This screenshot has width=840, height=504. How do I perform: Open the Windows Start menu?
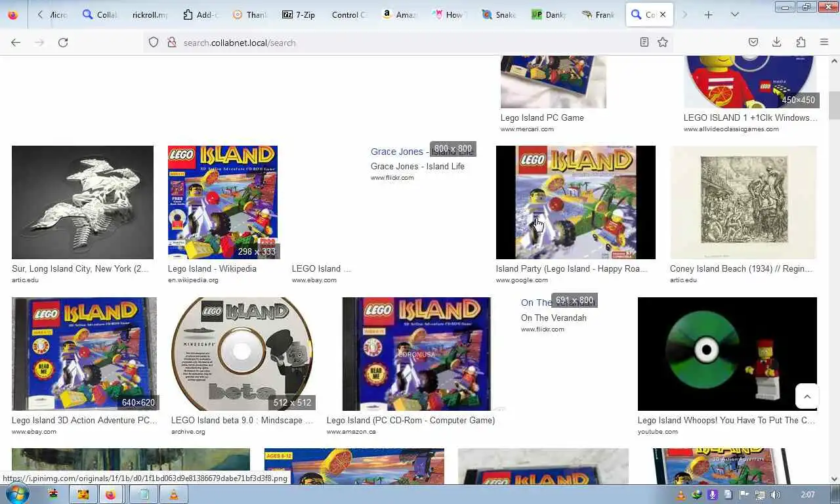pyautogui.click(x=16, y=494)
